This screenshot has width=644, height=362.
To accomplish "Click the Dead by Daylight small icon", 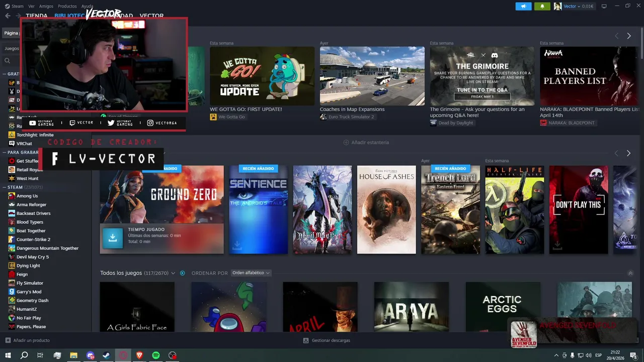I will point(433,123).
